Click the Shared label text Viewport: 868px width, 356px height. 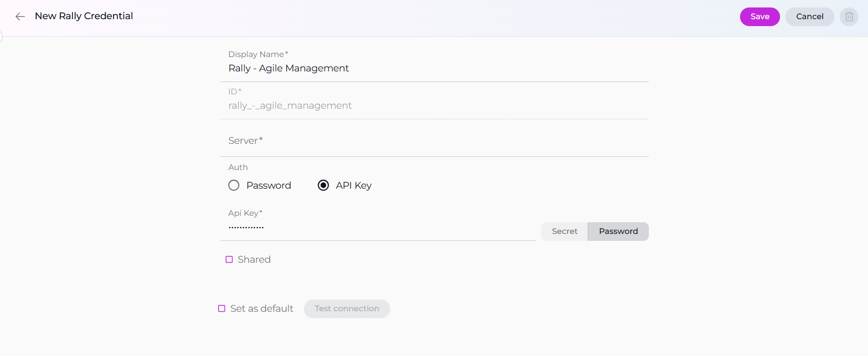[x=254, y=260]
